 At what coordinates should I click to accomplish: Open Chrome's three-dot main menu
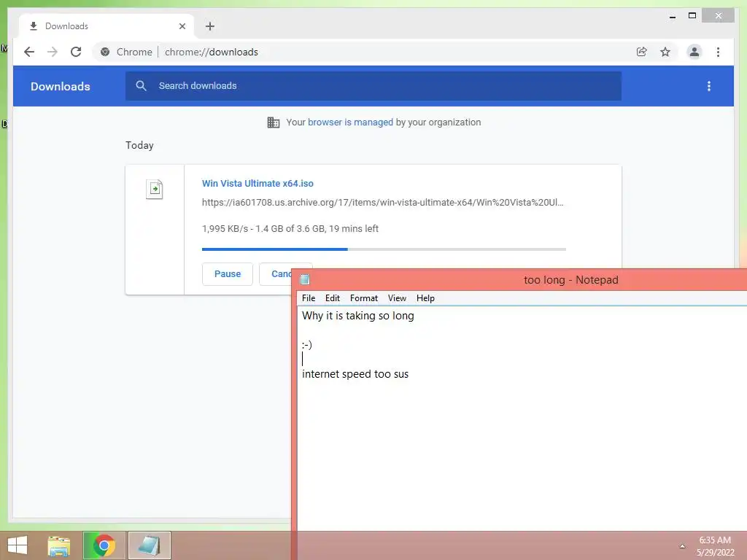coord(718,52)
